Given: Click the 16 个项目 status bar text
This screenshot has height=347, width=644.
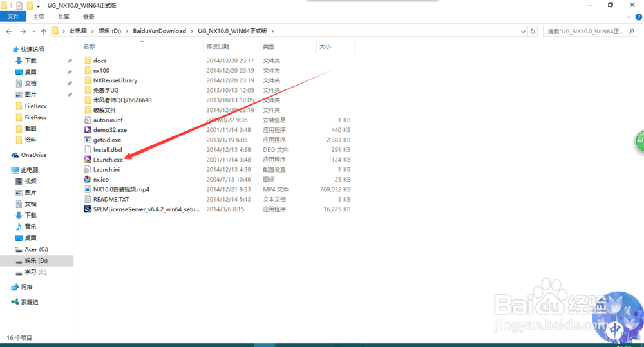Looking at the screenshot, I should pos(19,337).
